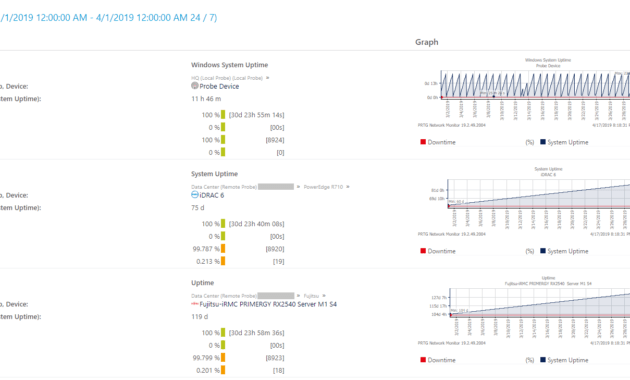The width and height of the screenshot is (630, 380).
Task: Click the iDRAC 6 device icon
Action: tap(195, 195)
